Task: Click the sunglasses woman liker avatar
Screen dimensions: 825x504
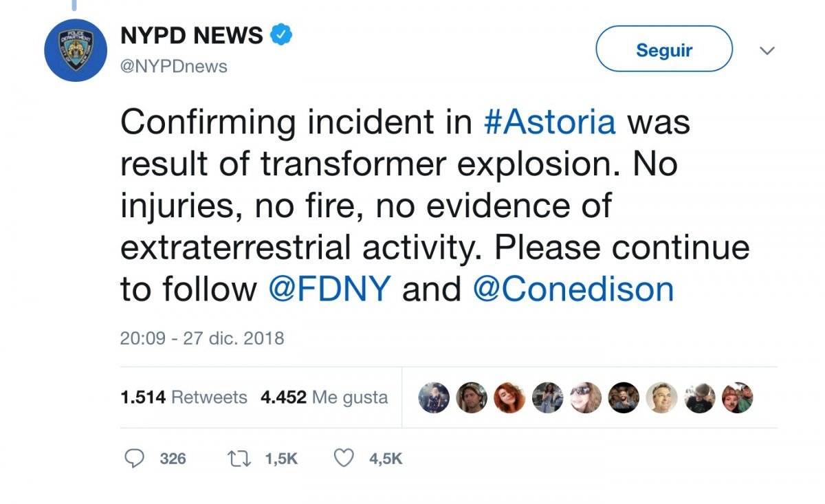Action: coord(586,397)
